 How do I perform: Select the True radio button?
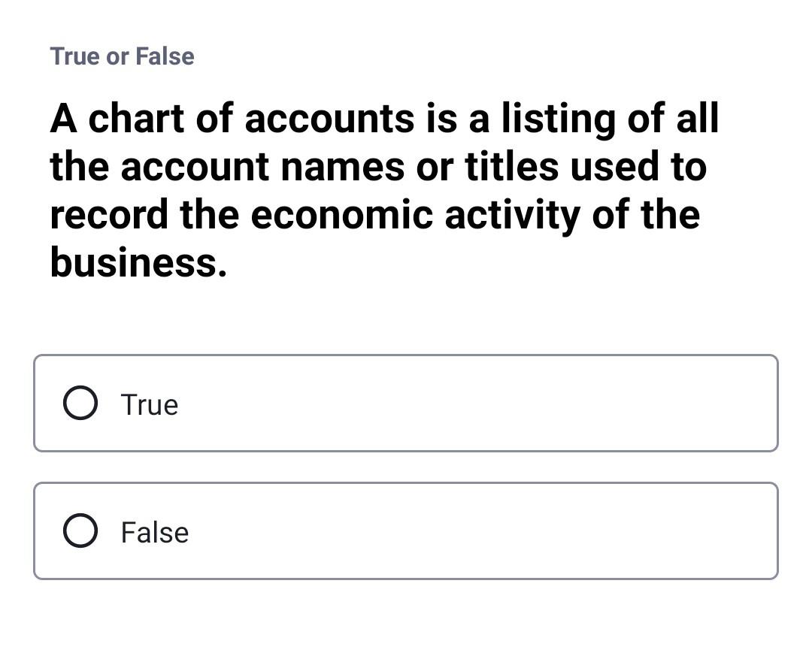pyautogui.click(x=80, y=404)
